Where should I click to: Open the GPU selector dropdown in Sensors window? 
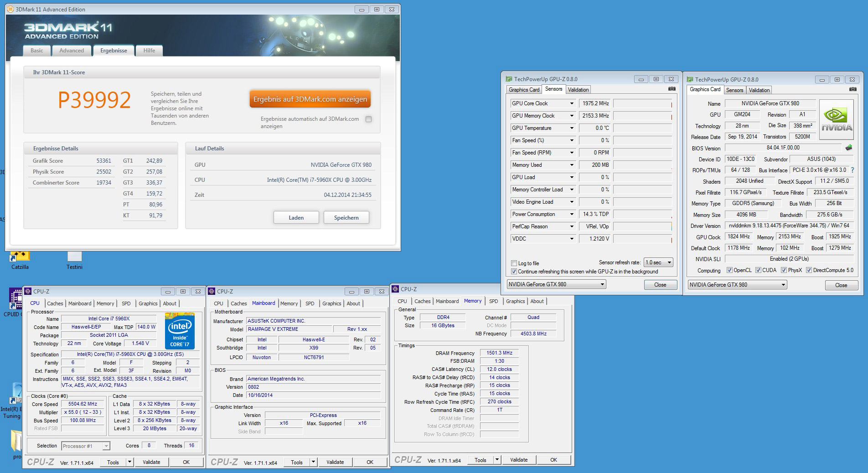pyautogui.click(x=556, y=284)
